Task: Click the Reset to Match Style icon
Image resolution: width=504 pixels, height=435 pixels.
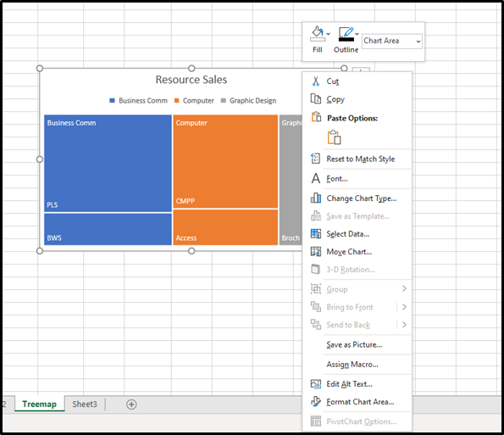Action: click(316, 159)
